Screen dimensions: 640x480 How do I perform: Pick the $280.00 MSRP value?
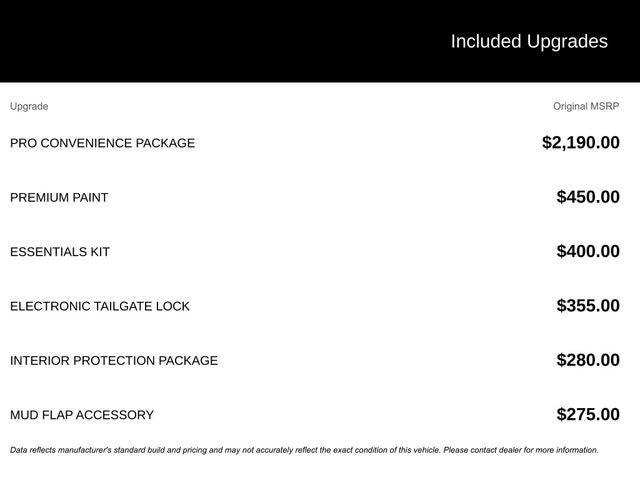[588, 360]
